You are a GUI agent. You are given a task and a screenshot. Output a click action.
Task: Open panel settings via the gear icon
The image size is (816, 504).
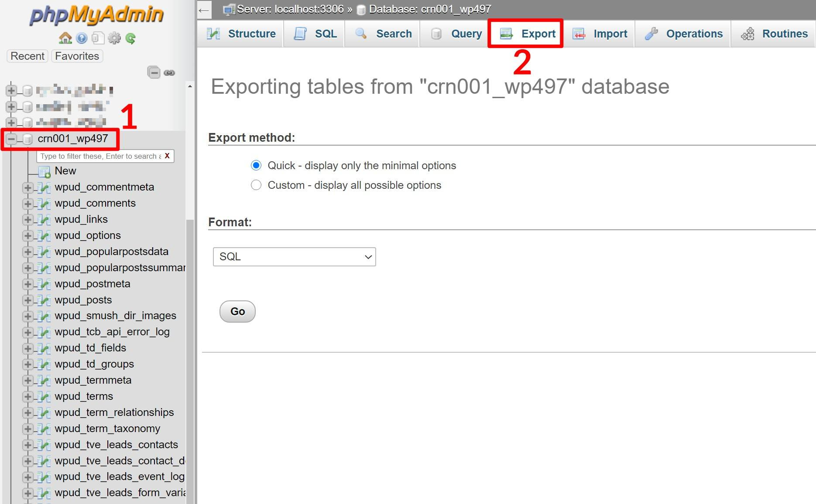114,38
